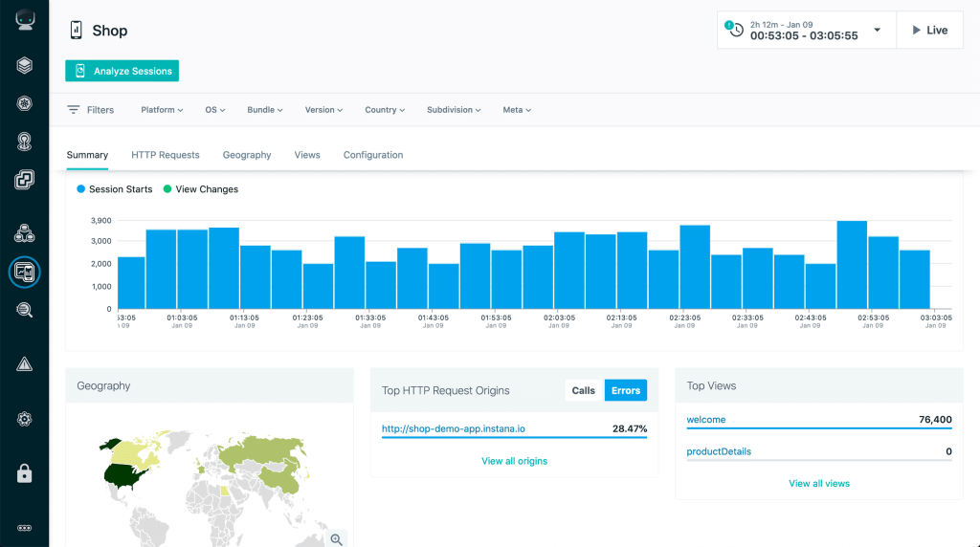Click View all origins link

(x=514, y=461)
